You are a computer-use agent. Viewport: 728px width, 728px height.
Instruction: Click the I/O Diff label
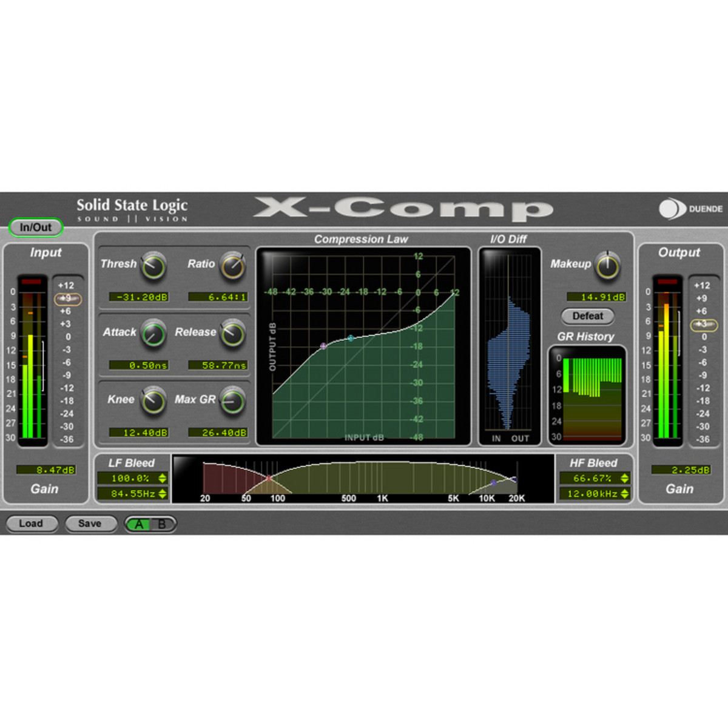pyautogui.click(x=508, y=239)
